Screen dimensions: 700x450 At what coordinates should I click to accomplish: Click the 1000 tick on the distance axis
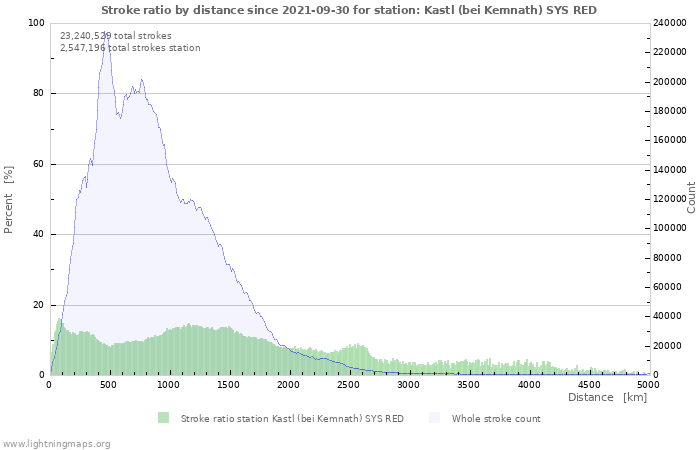[x=169, y=384]
